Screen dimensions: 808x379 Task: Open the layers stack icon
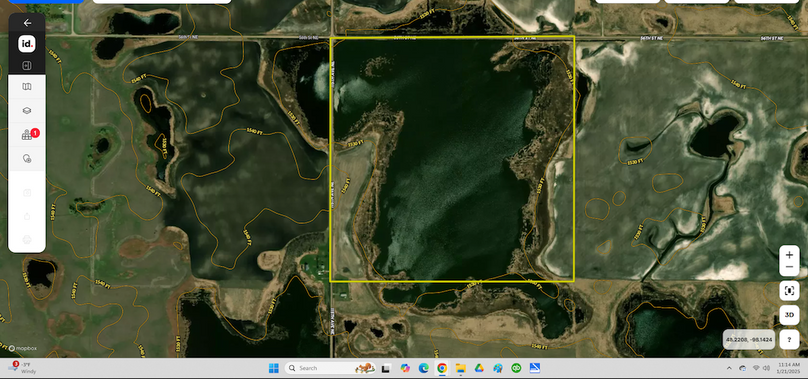[x=27, y=110]
